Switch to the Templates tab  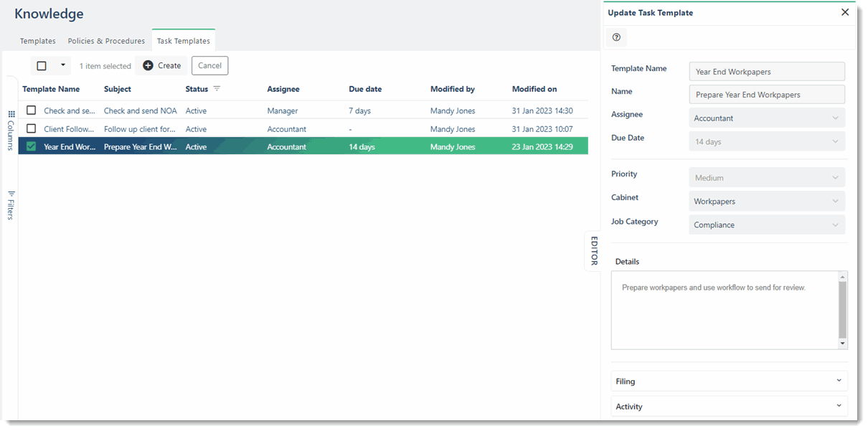pyautogui.click(x=38, y=41)
